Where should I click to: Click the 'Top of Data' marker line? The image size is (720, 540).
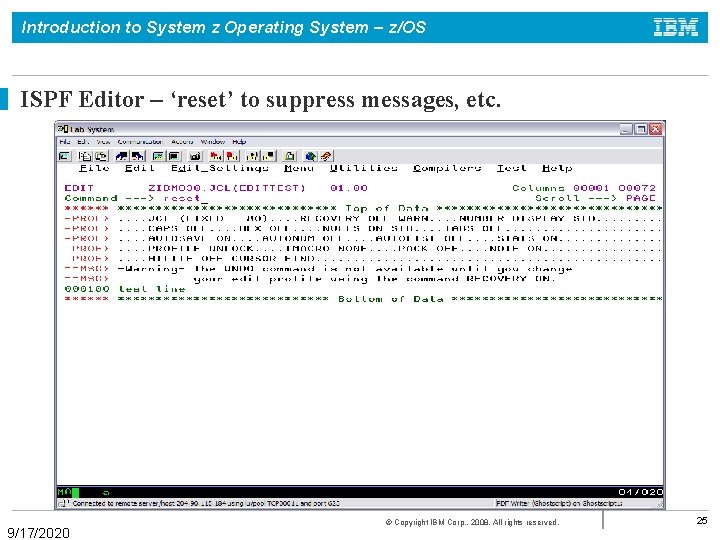363,208
